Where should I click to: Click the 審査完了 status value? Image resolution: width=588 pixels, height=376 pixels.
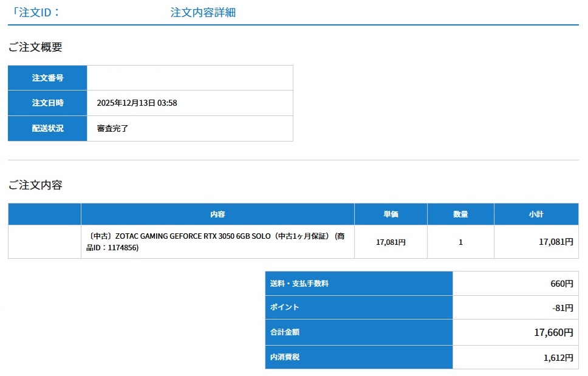pyautogui.click(x=112, y=128)
